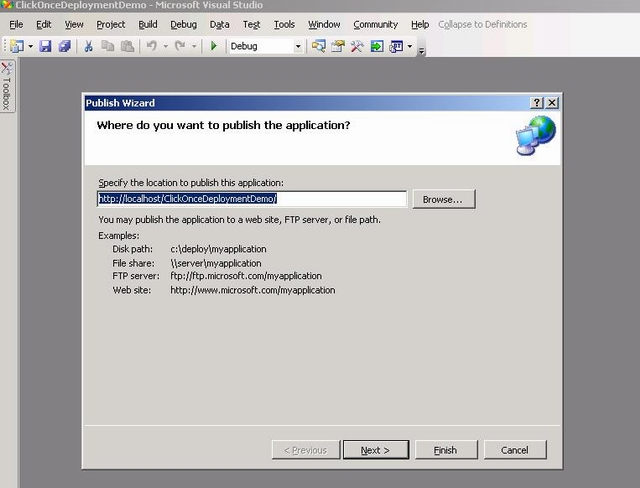Viewport: 640px width, 488px height.
Task: Click the green arrow Start Page icon
Action: click(377, 46)
